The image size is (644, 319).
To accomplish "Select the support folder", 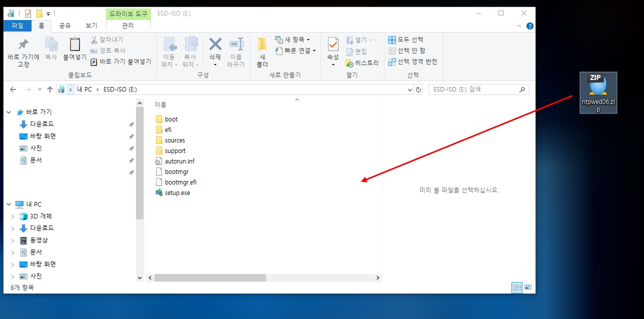I will pos(170,150).
